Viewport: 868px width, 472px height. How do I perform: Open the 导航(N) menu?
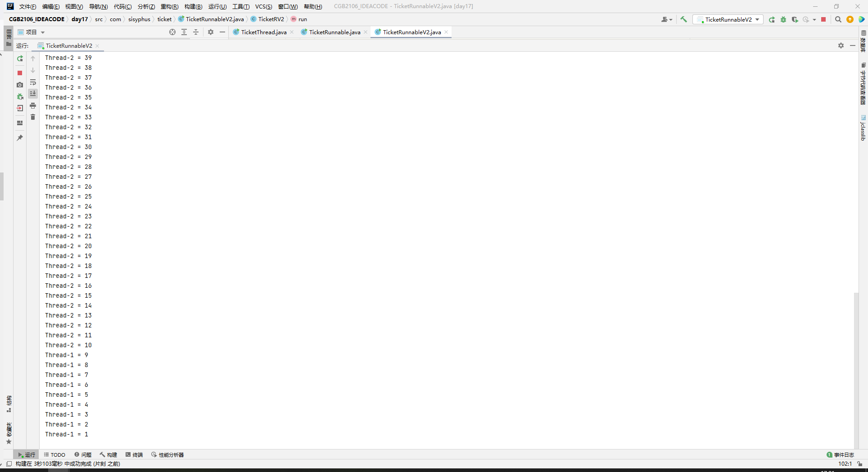point(98,6)
